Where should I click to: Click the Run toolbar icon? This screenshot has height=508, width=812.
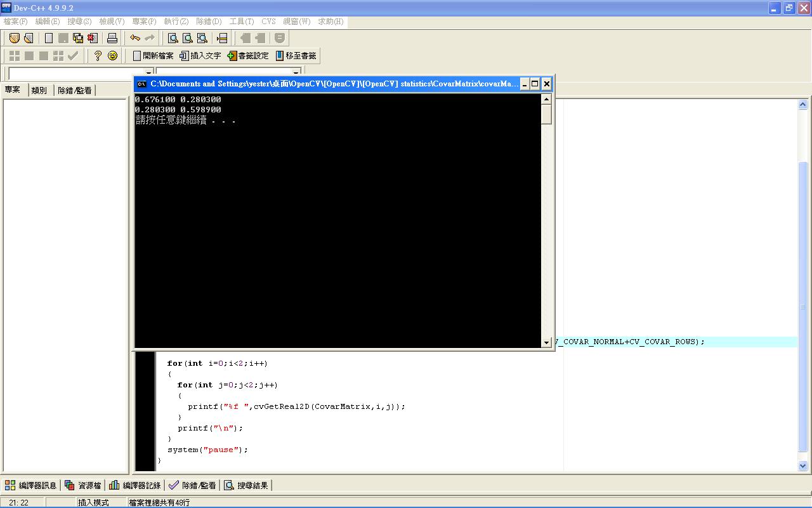point(29,56)
